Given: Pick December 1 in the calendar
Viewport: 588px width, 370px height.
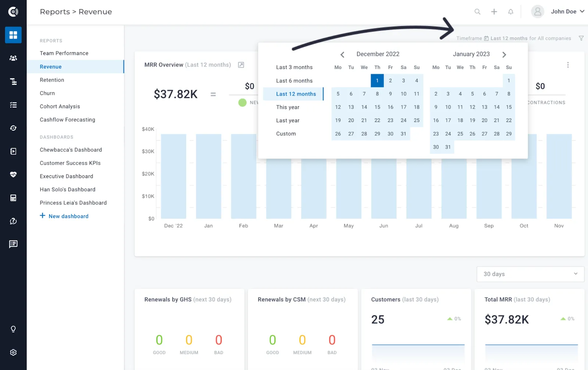Looking at the screenshot, I should (377, 81).
